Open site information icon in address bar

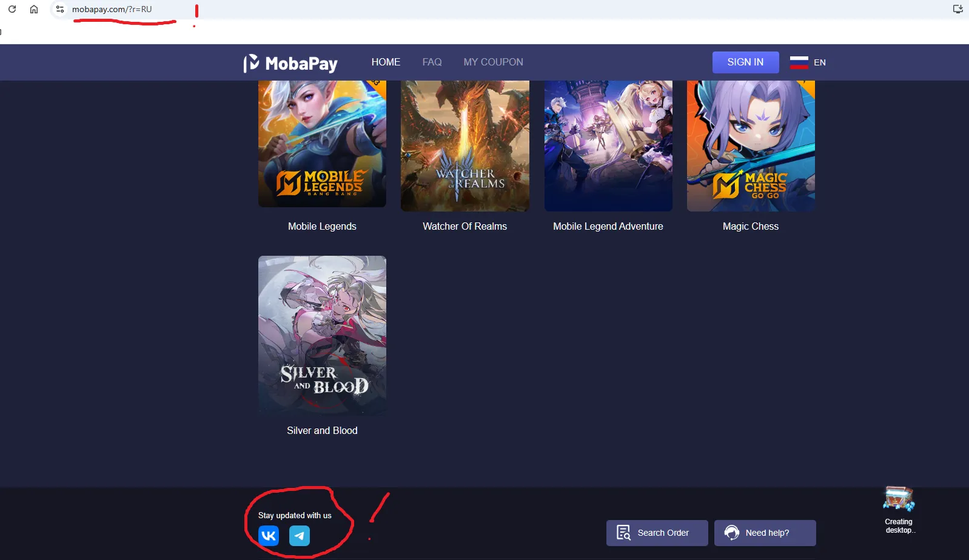[59, 9]
